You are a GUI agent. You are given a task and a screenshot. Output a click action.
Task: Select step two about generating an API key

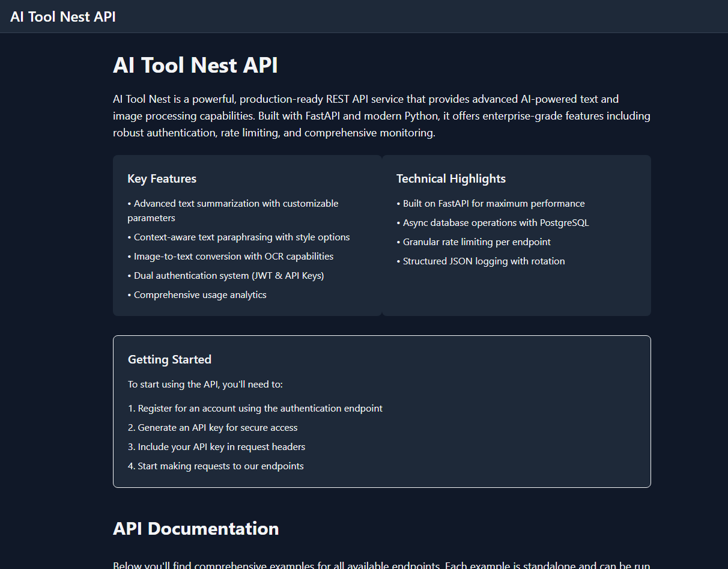(x=213, y=427)
